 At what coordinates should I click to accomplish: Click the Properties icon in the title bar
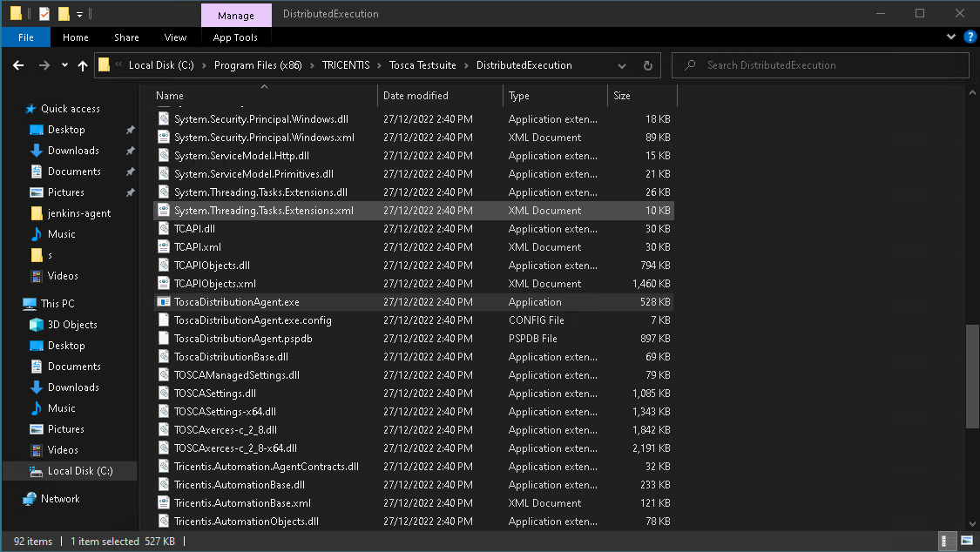pos(44,14)
